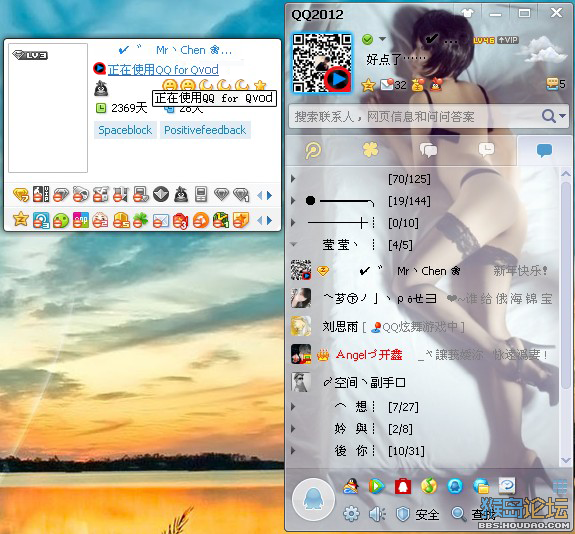This screenshot has height=534, width=575.
Task: Expand the 後你 group [10/31]
Action: (x=293, y=451)
